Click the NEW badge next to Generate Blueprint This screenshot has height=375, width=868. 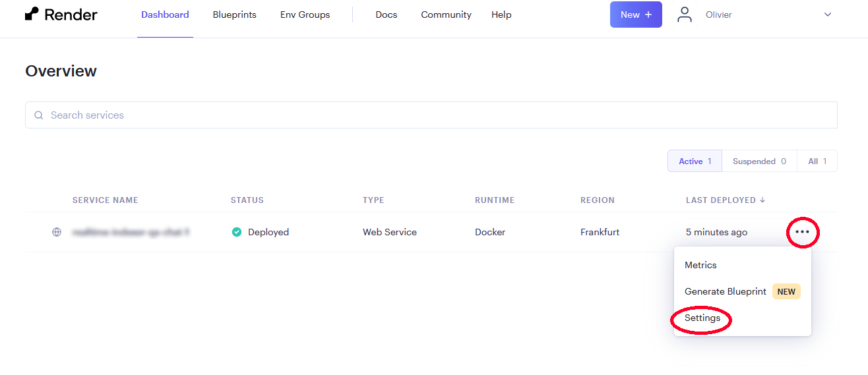(x=786, y=291)
